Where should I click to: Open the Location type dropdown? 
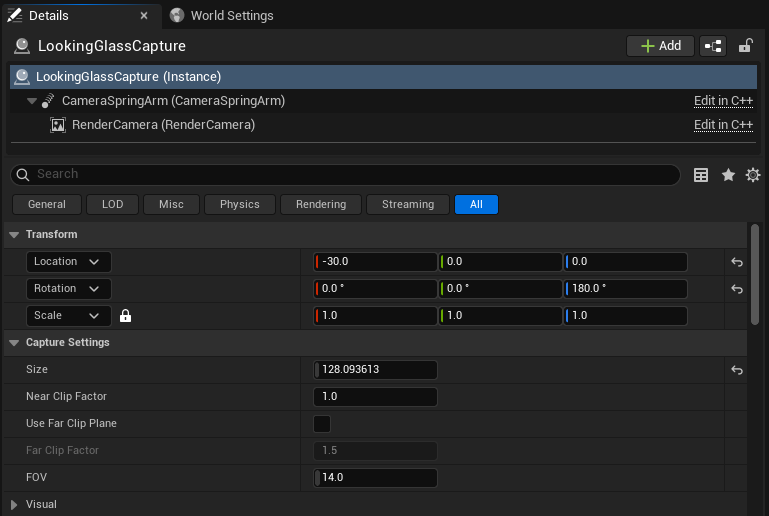(x=68, y=262)
